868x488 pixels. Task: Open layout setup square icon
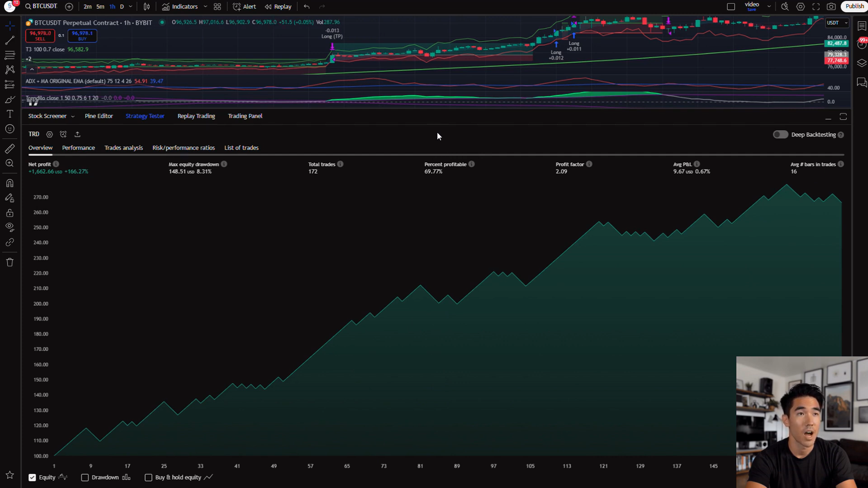pyautogui.click(x=731, y=6)
